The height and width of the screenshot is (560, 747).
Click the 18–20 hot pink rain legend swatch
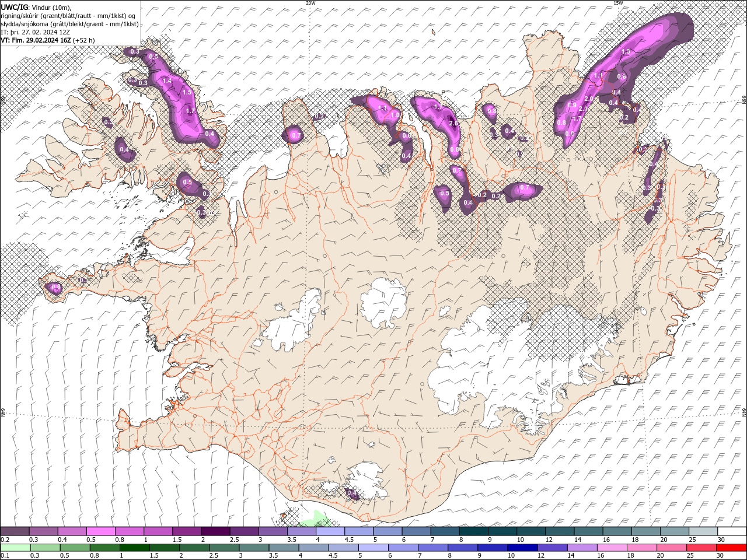pyautogui.click(x=641, y=548)
